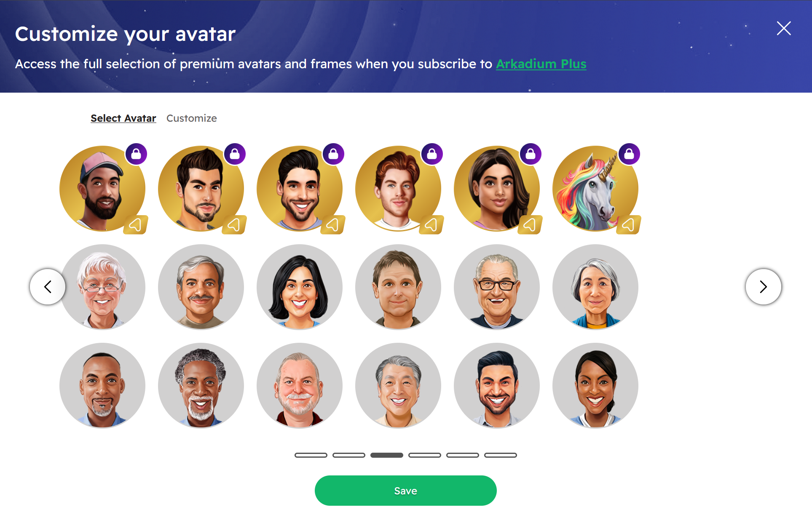Pick the gray-haired woman in blue jacket avatar
Image resolution: width=812 pixels, height=523 pixels.
(x=595, y=287)
